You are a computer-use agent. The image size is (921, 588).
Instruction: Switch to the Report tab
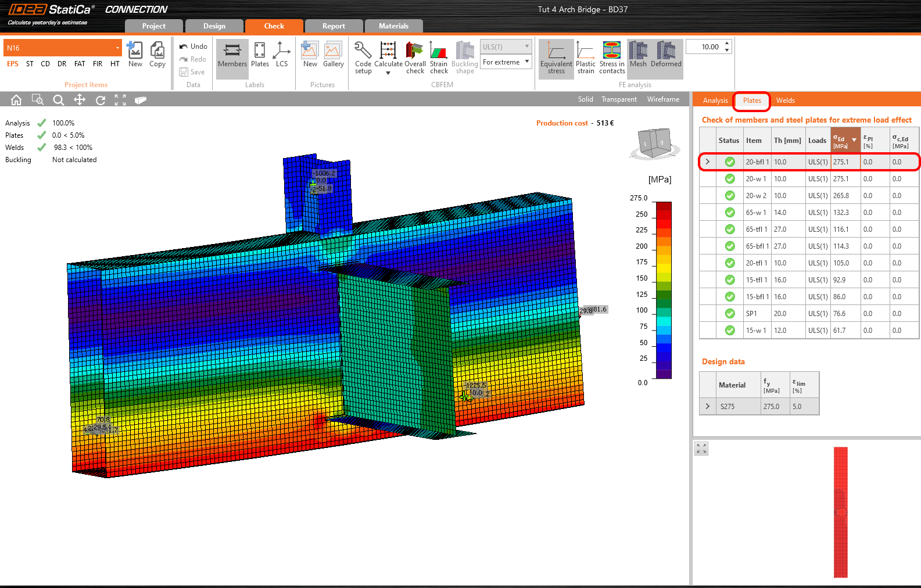[334, 26]
